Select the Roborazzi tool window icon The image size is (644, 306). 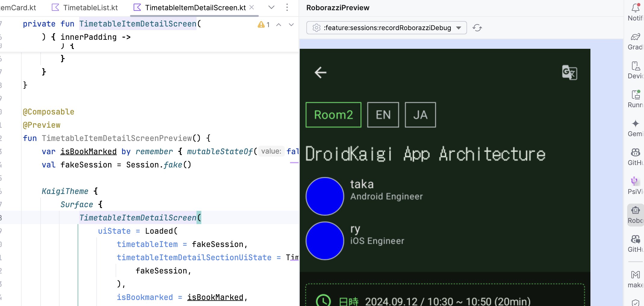tap(635, 214)
